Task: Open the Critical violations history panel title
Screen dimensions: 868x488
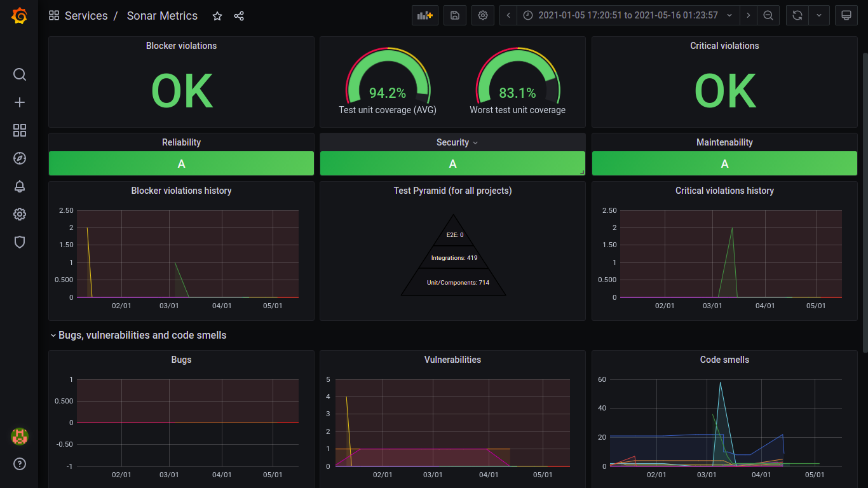Action: [x=724, y=191]
